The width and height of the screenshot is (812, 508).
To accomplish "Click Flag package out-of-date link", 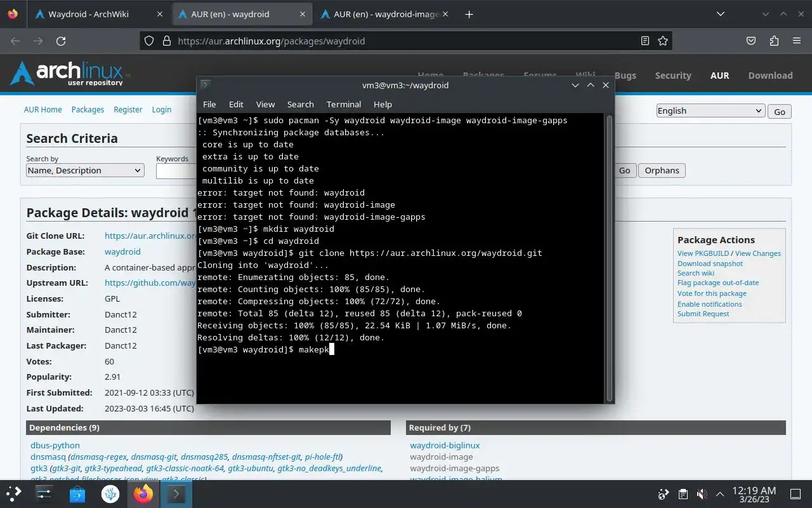I will click(x=718, y=283).
